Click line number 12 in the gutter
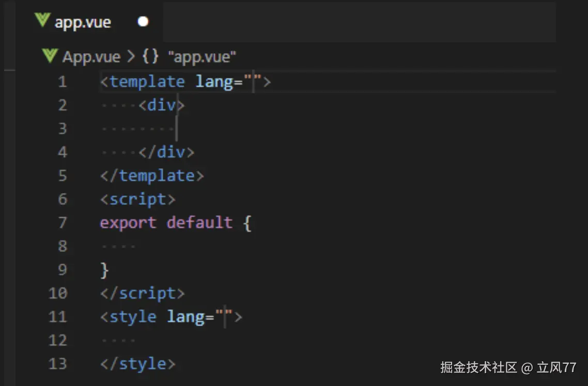Viewport: 588px width, 386px height. [58, 340]
